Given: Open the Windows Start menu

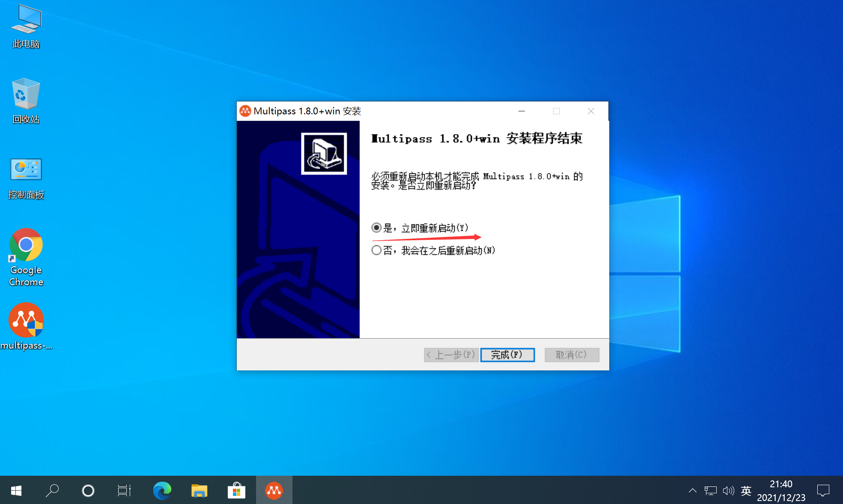Looking at the screenshot, I should [16, 490].
